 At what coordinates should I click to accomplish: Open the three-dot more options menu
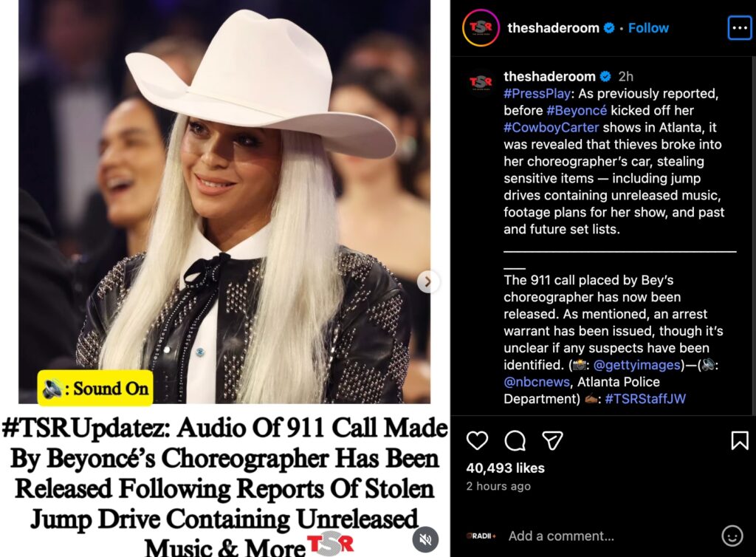[739, 28]
